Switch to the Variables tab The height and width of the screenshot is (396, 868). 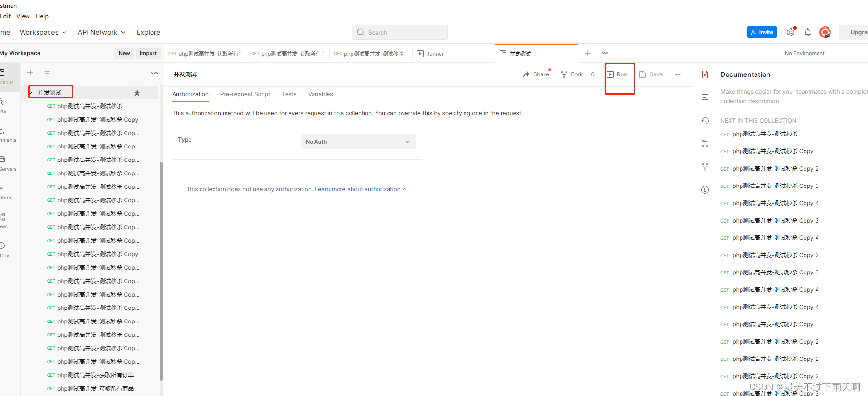pyautogui.click(x=320, y=94)
